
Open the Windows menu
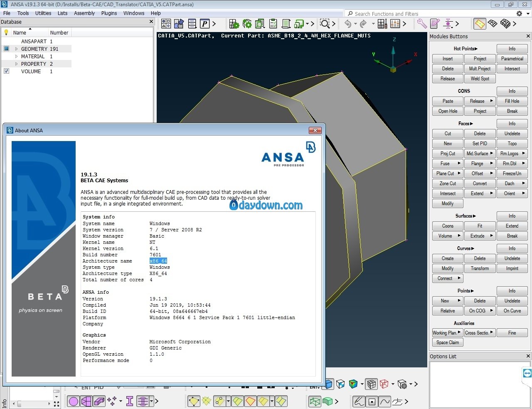click(134, 13)
